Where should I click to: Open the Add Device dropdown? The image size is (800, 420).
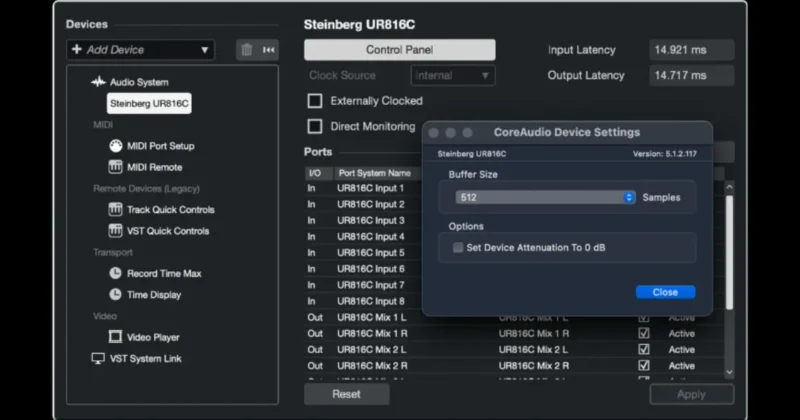(140, 50)
